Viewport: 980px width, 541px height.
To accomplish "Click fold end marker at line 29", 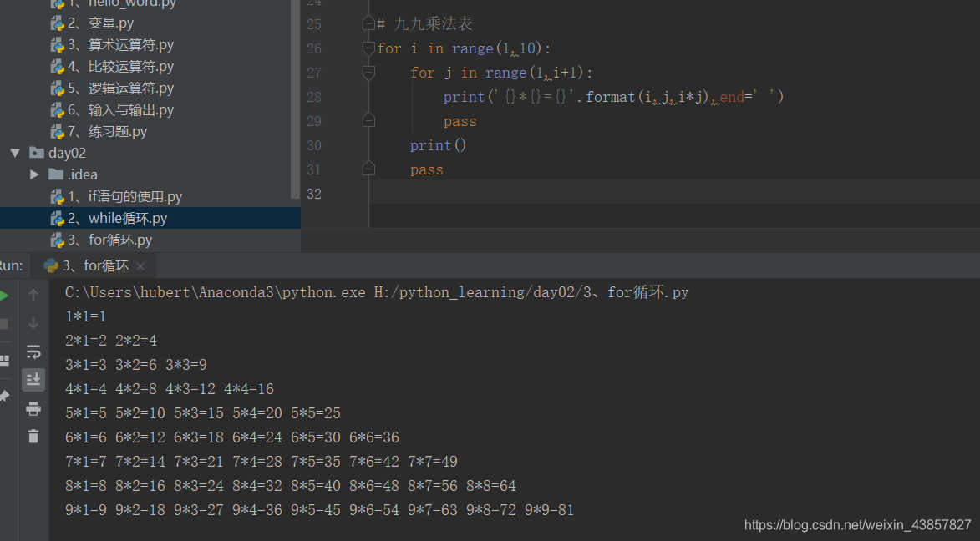I will click(368, 120).
